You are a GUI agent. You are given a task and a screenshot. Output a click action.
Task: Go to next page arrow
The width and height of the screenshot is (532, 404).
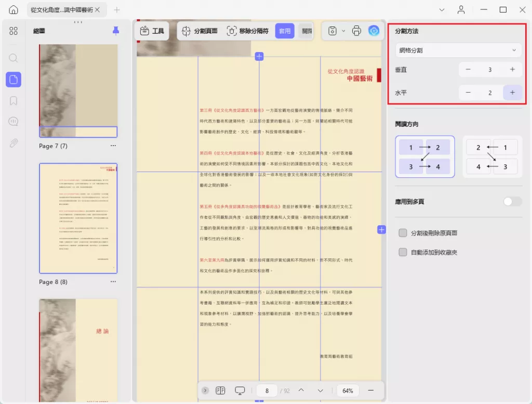click(x=320, y=391)
